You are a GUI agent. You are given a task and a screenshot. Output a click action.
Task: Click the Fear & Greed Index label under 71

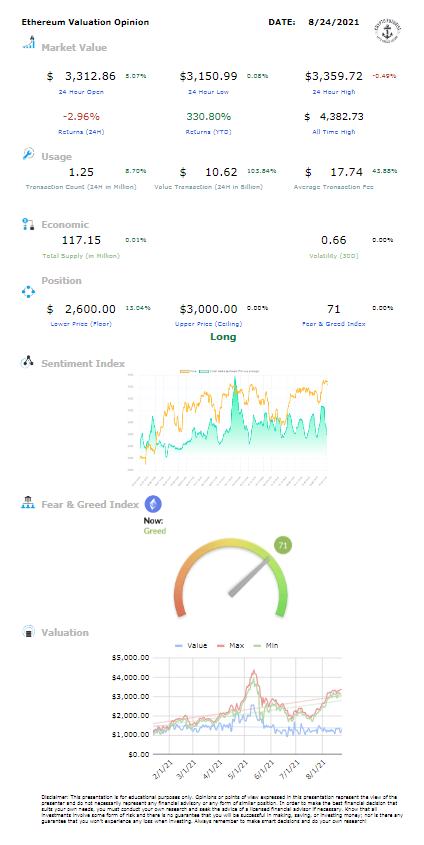[x=334, y=324]
